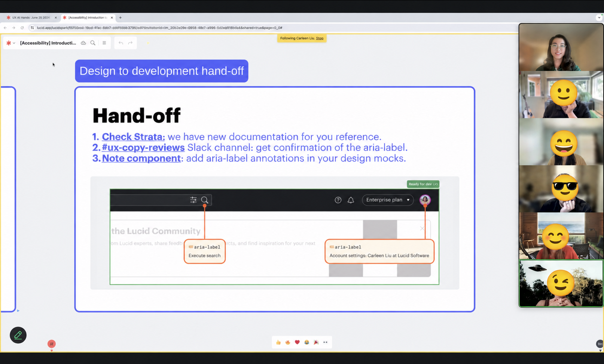Screen dimensions: 604x364
Task: Reload the page in browser
Action: [x=22, y=28]
